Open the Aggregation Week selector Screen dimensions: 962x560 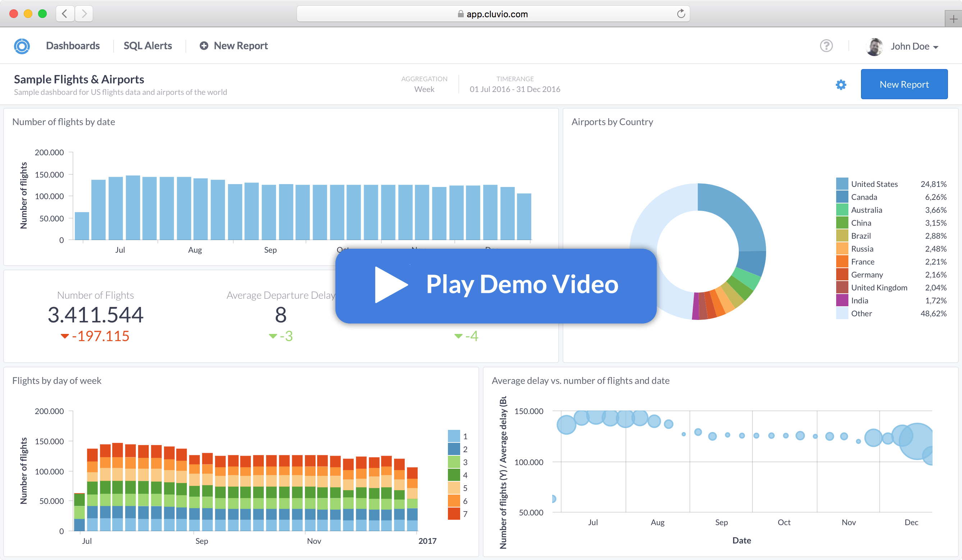coord(424,89)
